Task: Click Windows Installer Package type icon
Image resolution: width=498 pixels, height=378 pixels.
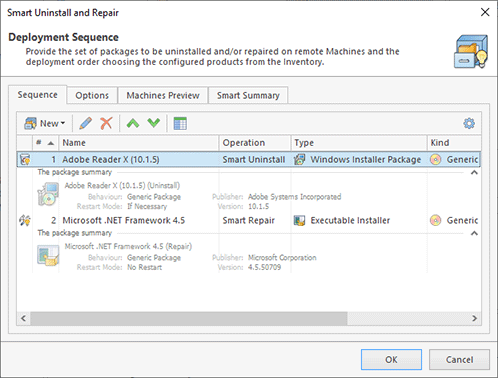Action: [299, 160]
